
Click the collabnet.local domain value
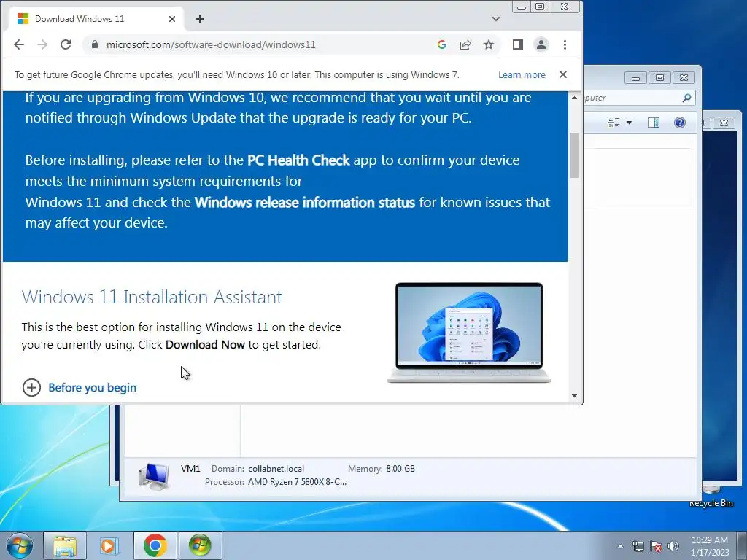click(x=276, y=469)
